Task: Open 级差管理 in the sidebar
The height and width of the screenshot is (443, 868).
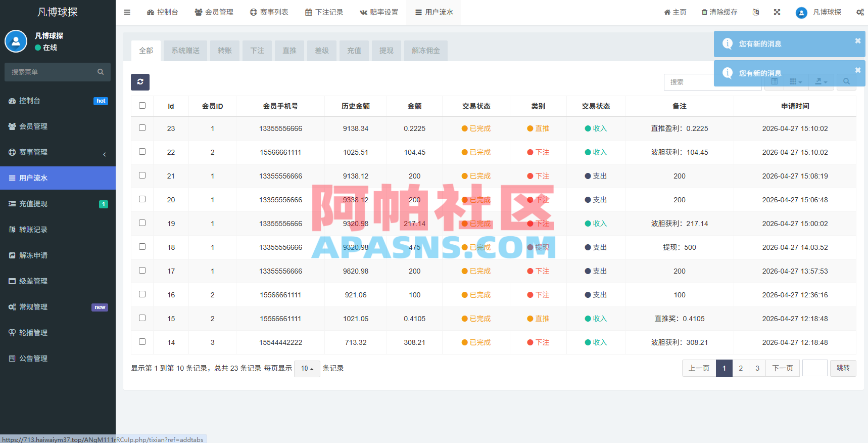Action: 58,281
